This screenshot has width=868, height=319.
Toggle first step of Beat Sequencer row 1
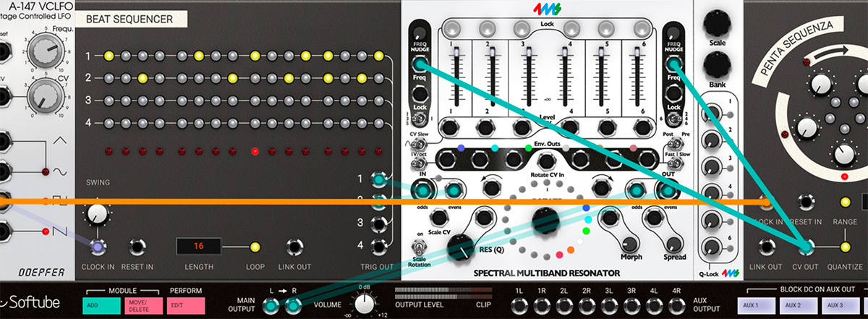(109, 56)
